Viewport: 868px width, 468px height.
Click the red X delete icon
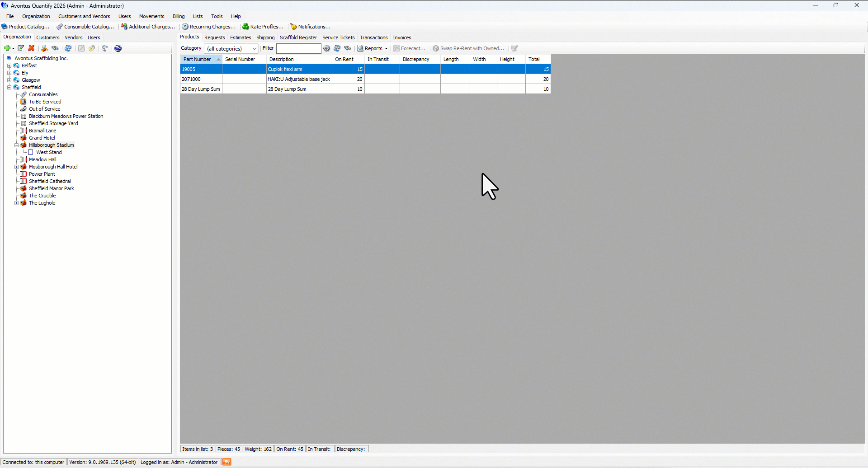click(31, 48)
